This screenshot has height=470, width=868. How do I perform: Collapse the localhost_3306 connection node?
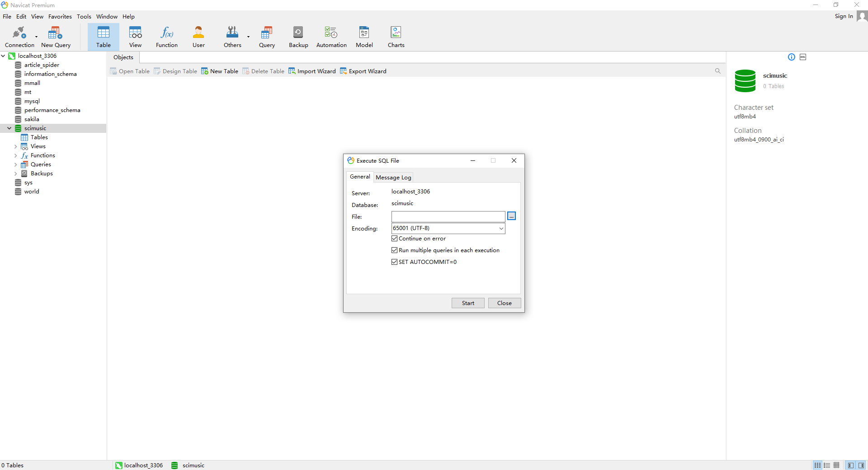3,56
